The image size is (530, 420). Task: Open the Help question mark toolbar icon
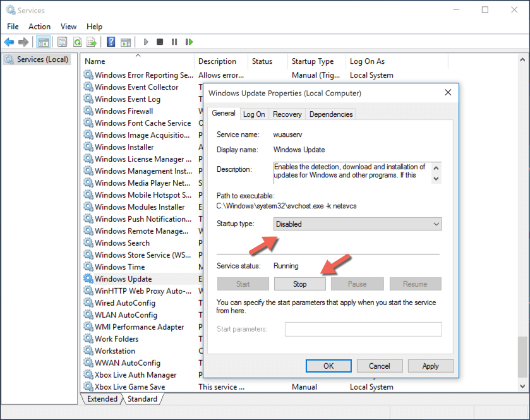(x=111, y=42)
